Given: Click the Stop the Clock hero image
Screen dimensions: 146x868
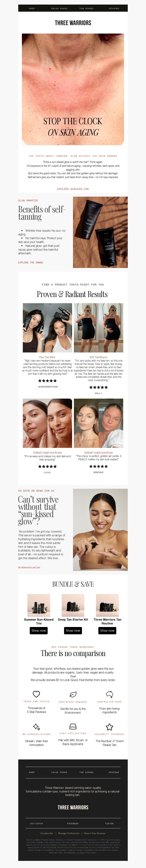Looking at the screenshot, I should tap(73, 89).
